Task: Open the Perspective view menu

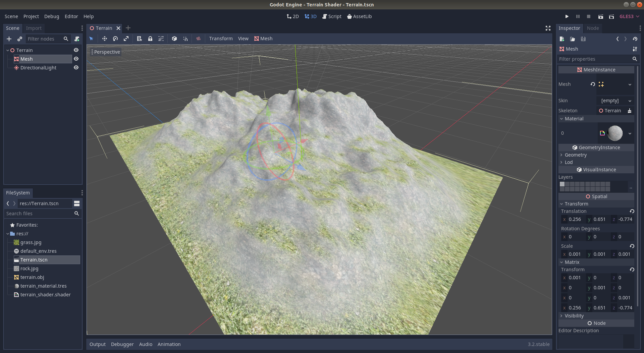Action: click(x=106, y=52)
